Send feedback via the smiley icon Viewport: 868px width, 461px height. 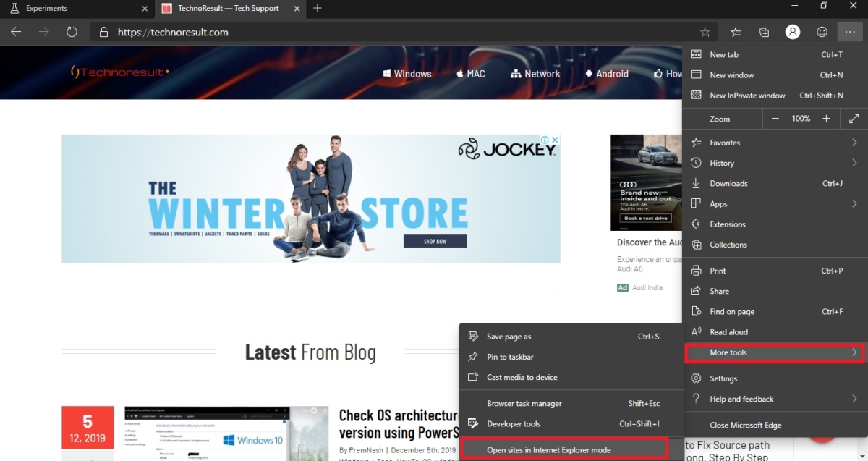click(x=822, y=32)
